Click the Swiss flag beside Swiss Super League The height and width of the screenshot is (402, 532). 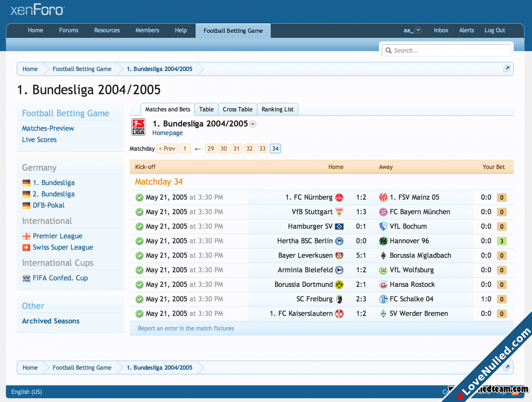click(26, 247)
